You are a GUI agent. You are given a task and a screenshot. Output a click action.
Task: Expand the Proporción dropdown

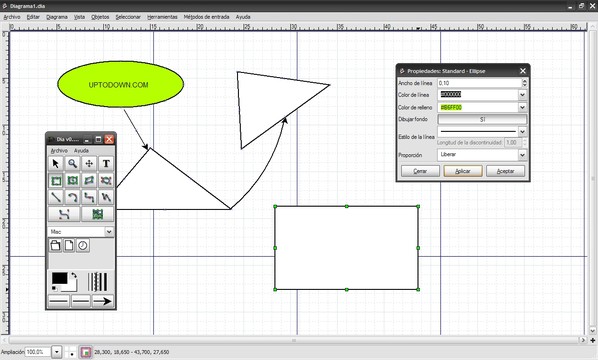tap(522, 155)
